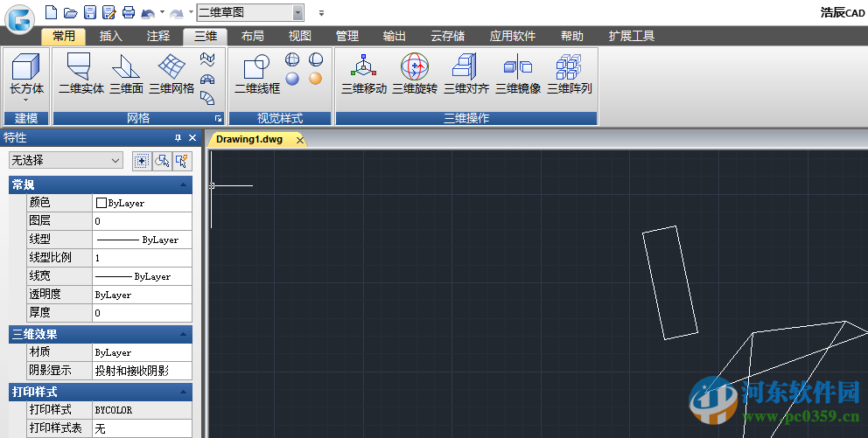Open the quick access toolbar customize menu
868x438 pixels.
click(x=322, y=13)
